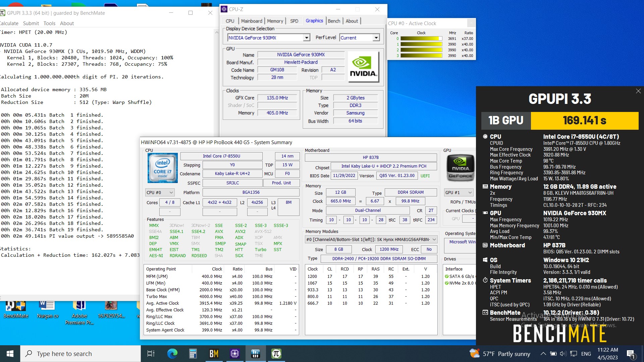Open Task View in the taskbar
Image resolution: width=644 pixels, height=362 pixels.
click(151, 354)
